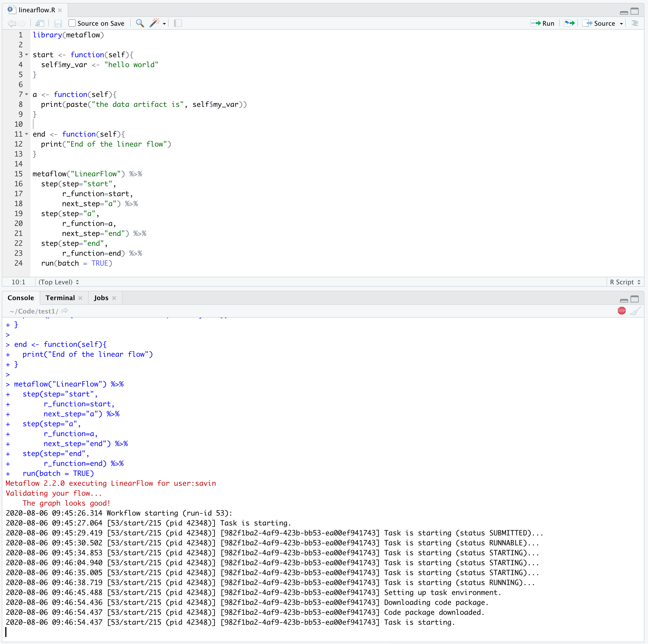
Task: Click the show in new window icon
Action: [40, 23]
